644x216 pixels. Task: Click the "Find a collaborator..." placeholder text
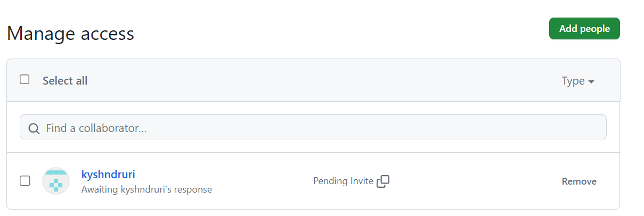[96, 128]
